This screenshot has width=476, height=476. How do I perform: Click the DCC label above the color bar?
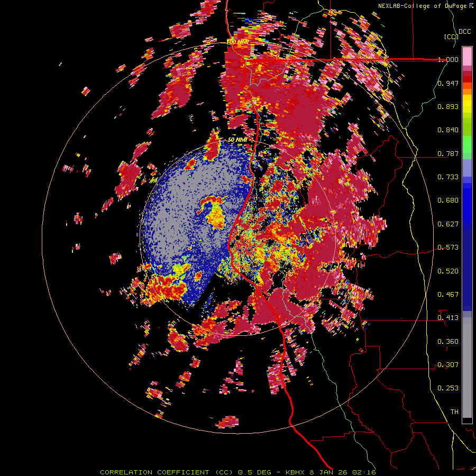coord(464,32)
